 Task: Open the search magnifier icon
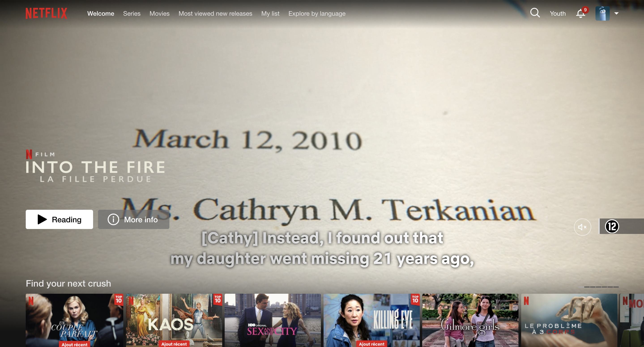(535, 13)
